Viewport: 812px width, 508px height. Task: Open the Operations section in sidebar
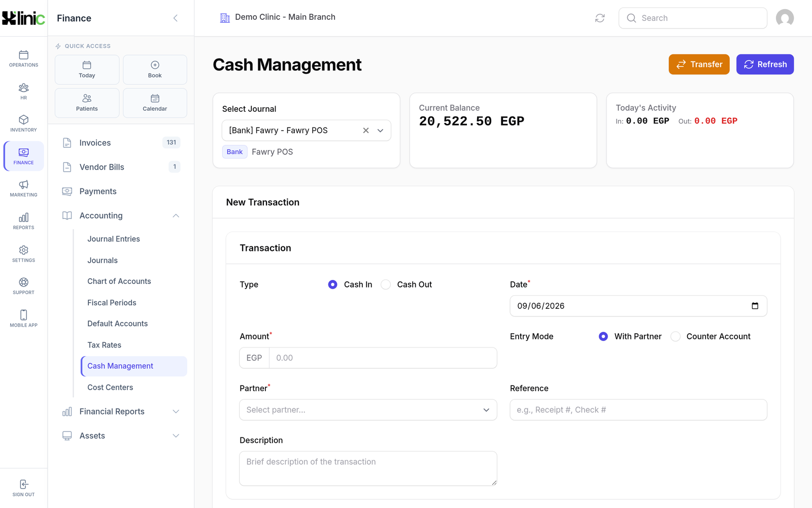pyautogui.click(x=23, y=59)
